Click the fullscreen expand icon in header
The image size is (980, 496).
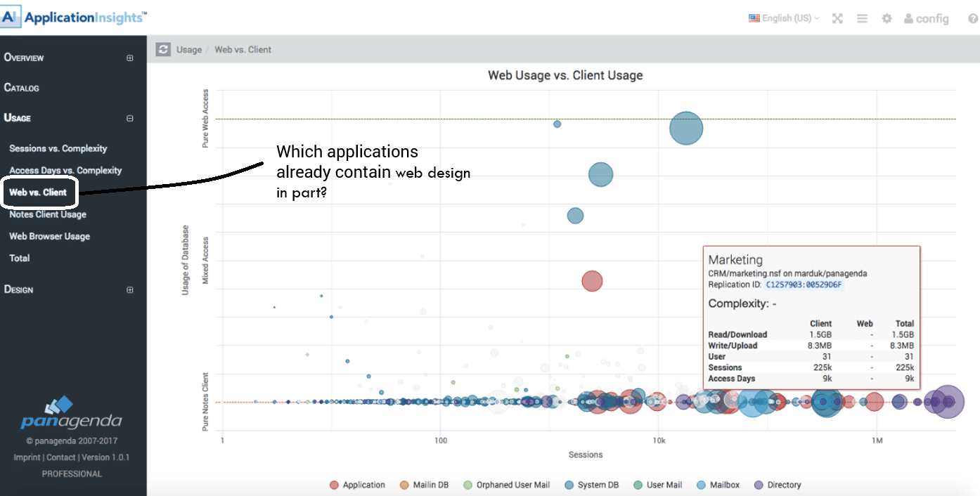tap(837, 19)
